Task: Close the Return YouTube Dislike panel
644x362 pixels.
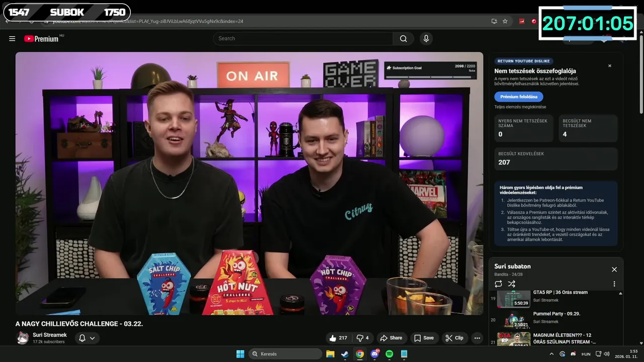Action: [610, 66]
